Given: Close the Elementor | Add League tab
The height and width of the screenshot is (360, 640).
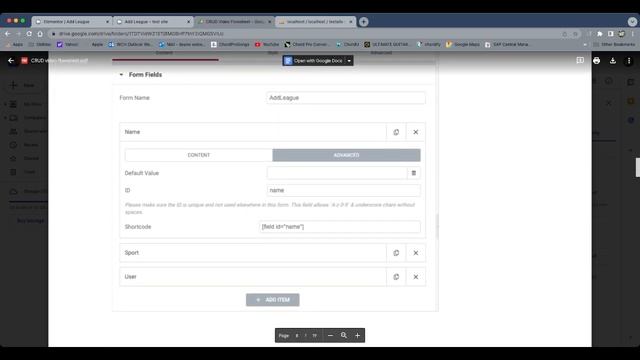Looking at the screenshot, I should coord(107,22).
